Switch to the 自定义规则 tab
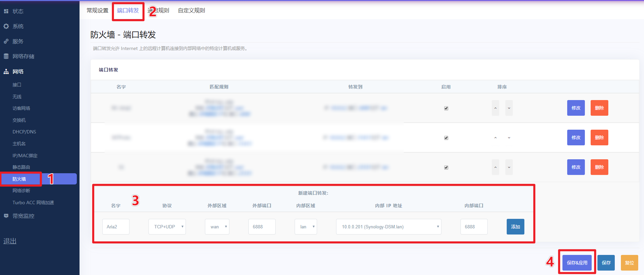 [x=192, y=11]
